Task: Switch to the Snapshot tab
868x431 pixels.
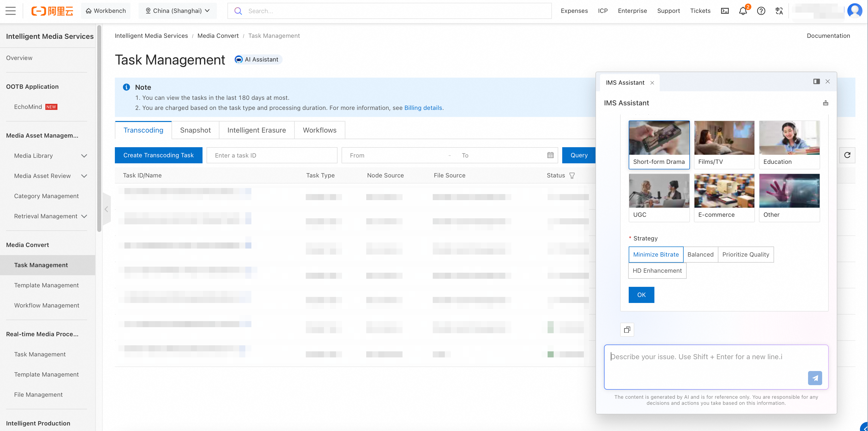Action: click(x=195, y=130)
